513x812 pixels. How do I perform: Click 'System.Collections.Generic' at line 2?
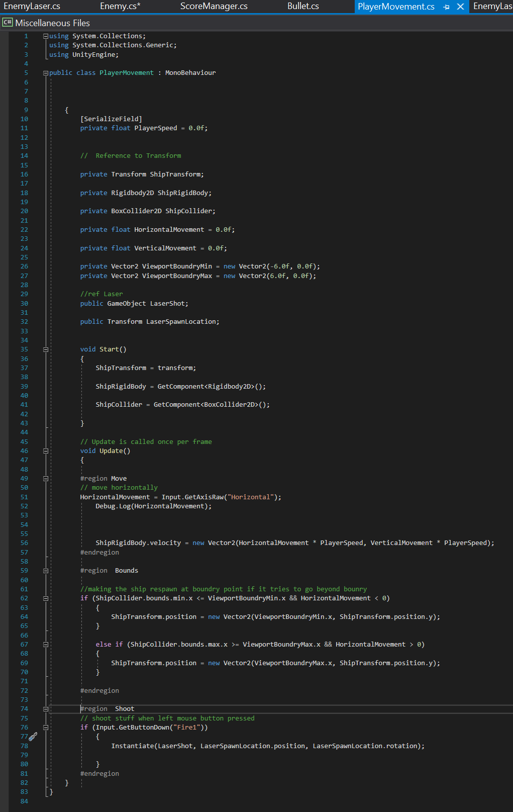click(x=123, y=45)
